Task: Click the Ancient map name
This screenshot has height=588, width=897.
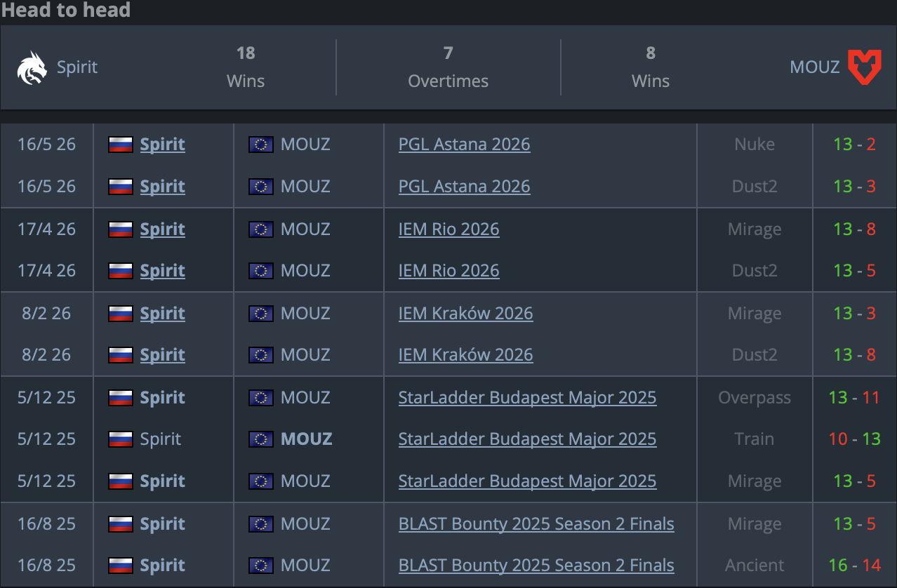Action: click(x=755, y=566)
